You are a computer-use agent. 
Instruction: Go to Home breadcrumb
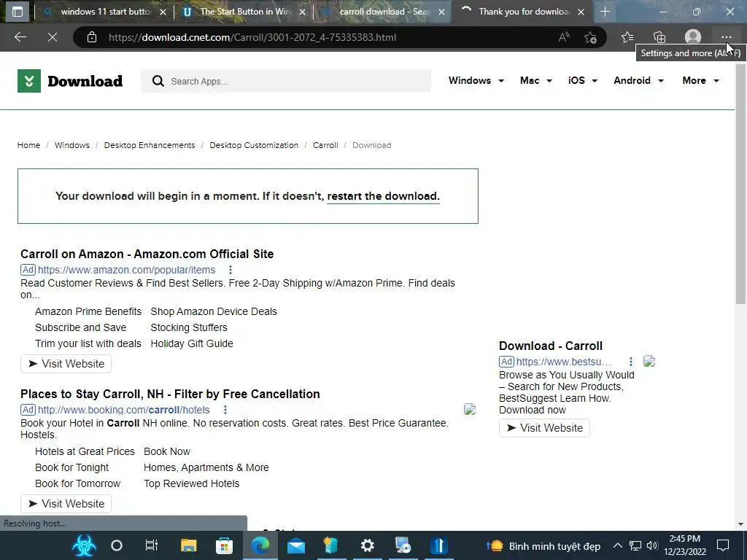[x=28, y=145]
